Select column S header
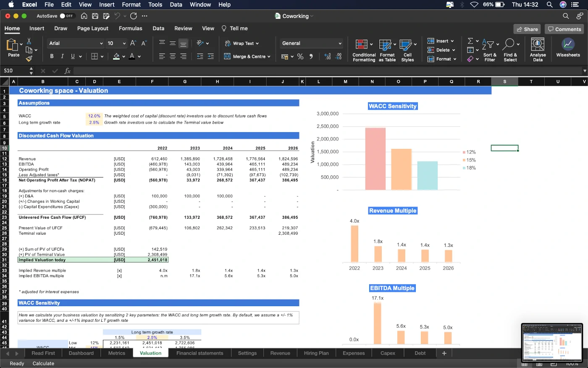Viewport: 588px width, 368px height. 504,82
